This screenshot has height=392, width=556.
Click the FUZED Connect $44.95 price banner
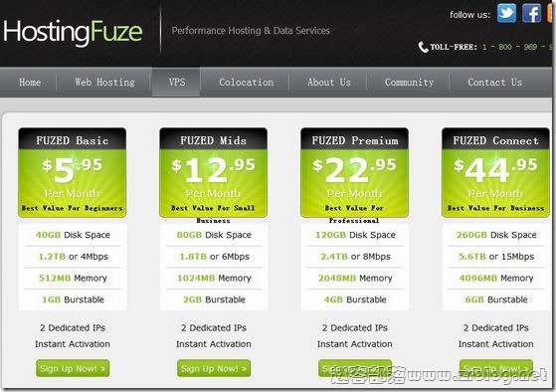click(495, 173)
